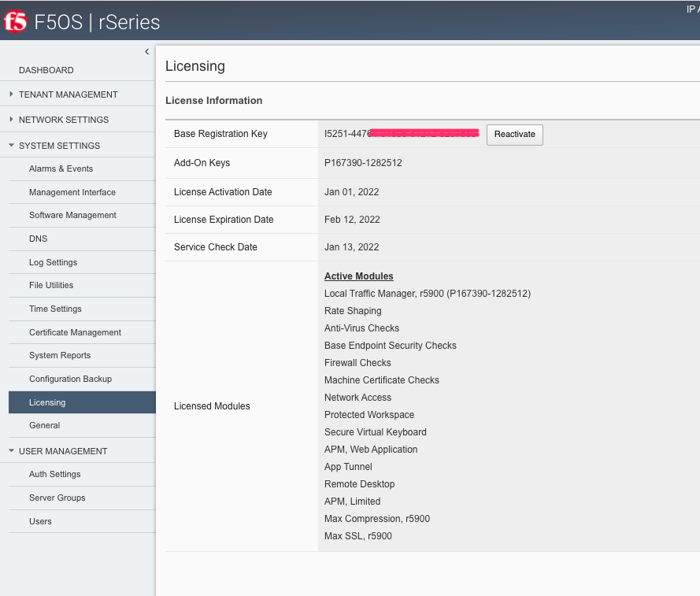Expand the Network Settings arrow
This screenshot has width=700, height=596.
pyautogui.click(x=11, y=119)
